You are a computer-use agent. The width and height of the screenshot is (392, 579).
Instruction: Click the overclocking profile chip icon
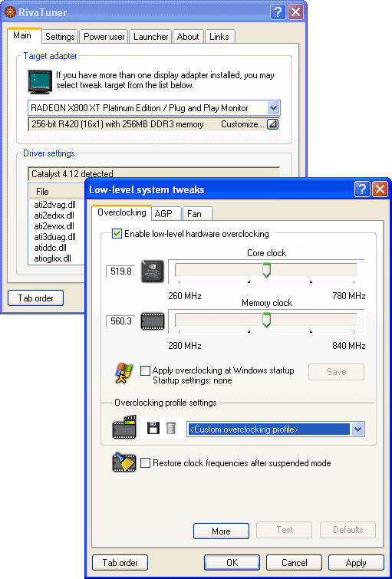(x=124, y=428)
